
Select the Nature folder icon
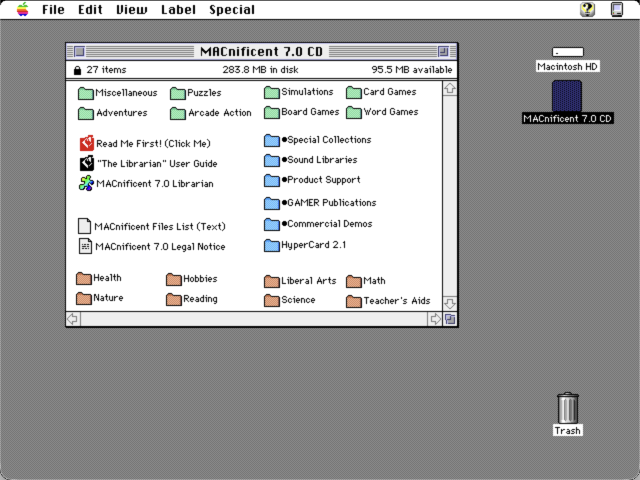pos(84,299)
